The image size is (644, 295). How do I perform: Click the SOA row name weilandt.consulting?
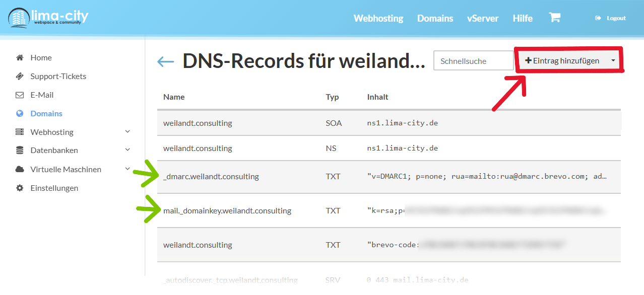[198, 122]
